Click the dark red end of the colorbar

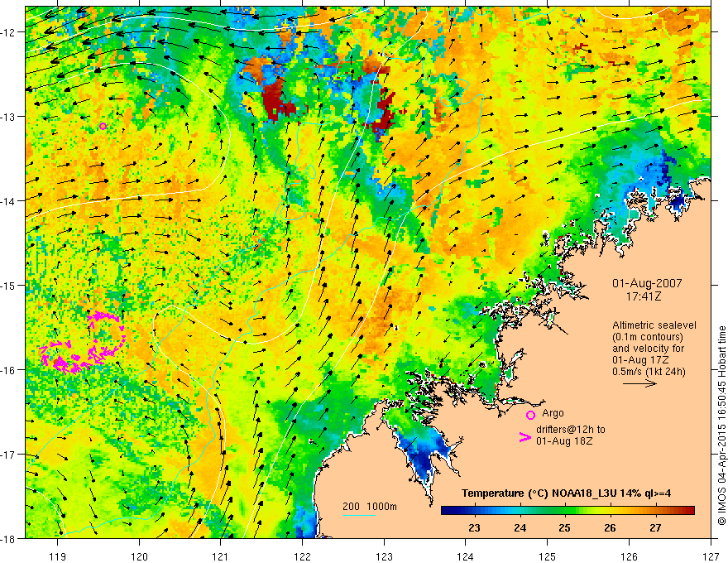click(x=689, y=511)
